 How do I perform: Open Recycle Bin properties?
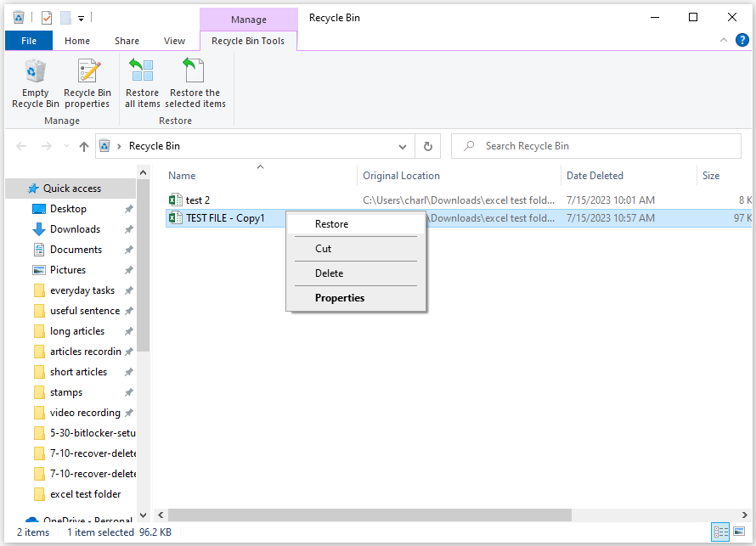tap(87, 83)
